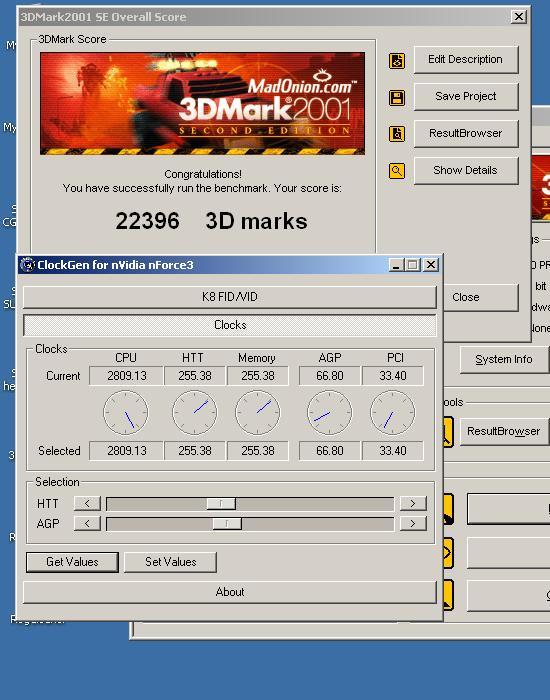550x700 pixels.
Task: Open the System Info button in 3DMark window
Action: tap(504, 359)
